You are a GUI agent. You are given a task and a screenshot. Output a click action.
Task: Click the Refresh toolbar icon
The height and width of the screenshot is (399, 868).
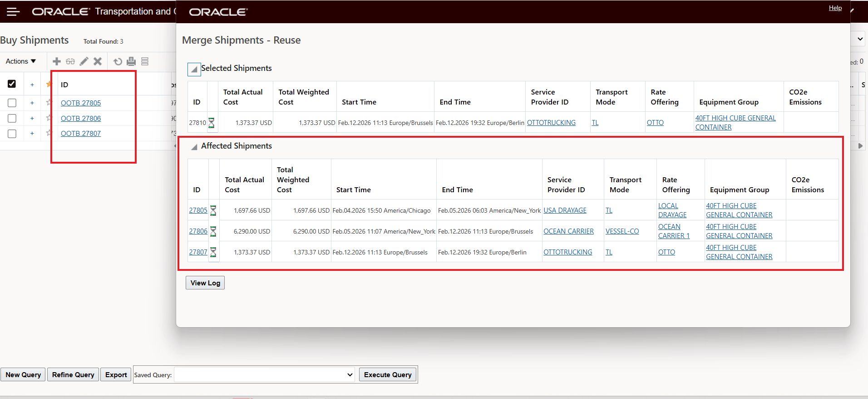point(118,61)
